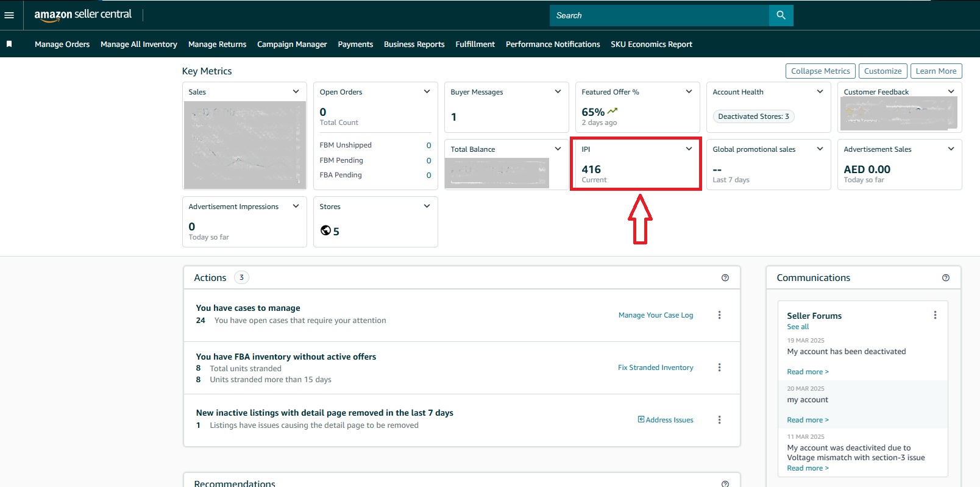Screen dimensions: 980x487
Task: Open the Manage Your Case Log link
Action: (x=656, y=315)
